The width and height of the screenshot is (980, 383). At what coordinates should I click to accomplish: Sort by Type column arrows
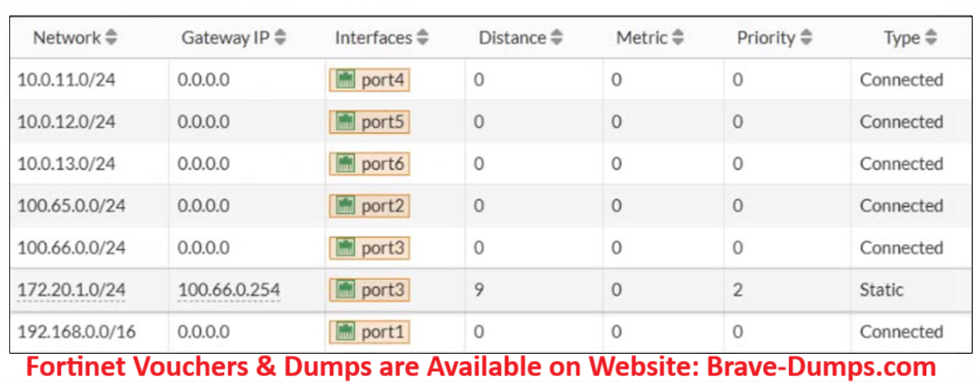[x=930, y=38]
